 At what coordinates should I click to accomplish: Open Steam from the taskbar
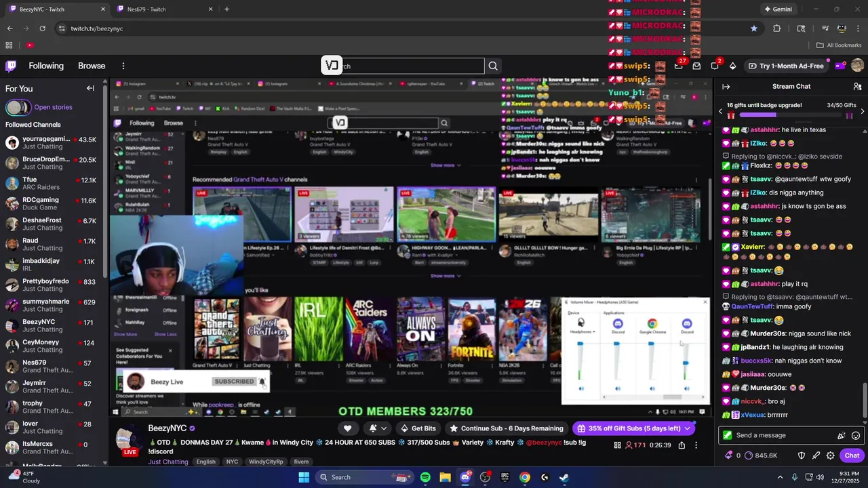[x=564, y=477]
